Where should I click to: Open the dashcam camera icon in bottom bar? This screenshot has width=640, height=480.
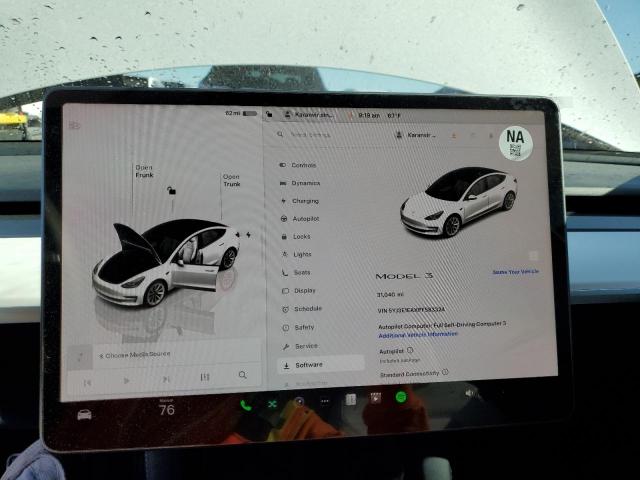click(x=299, y=402)
